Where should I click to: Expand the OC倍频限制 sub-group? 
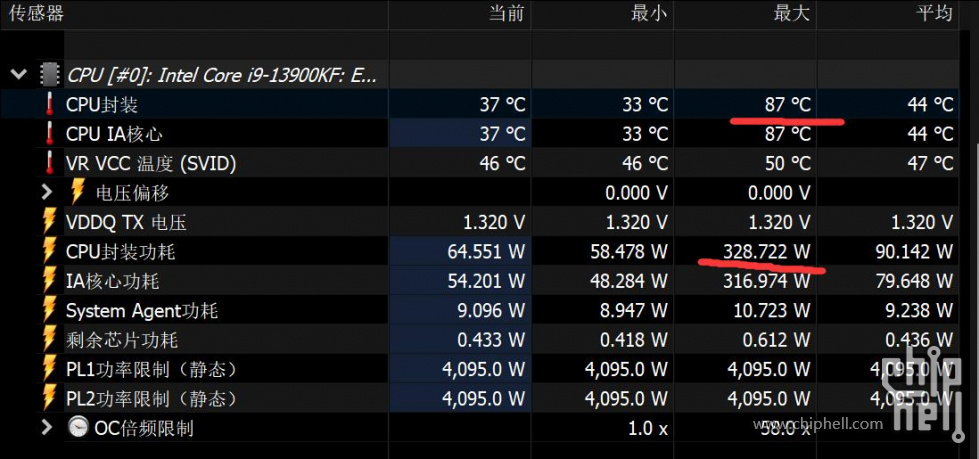point(47,428)
